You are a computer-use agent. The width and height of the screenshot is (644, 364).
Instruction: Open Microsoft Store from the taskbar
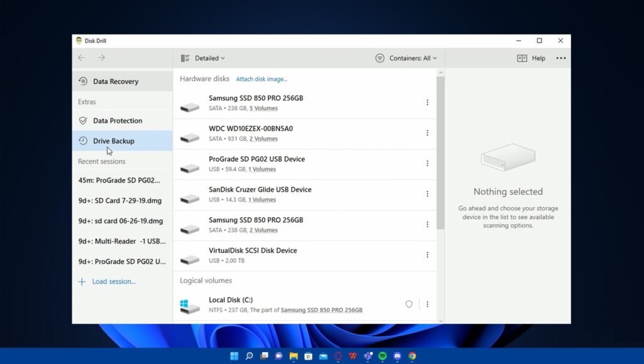308,356
